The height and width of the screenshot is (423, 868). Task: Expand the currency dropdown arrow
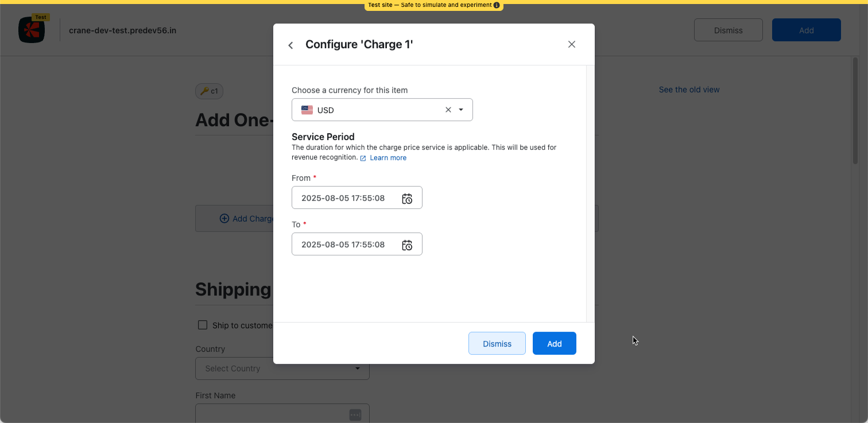(x=461, y=110)
